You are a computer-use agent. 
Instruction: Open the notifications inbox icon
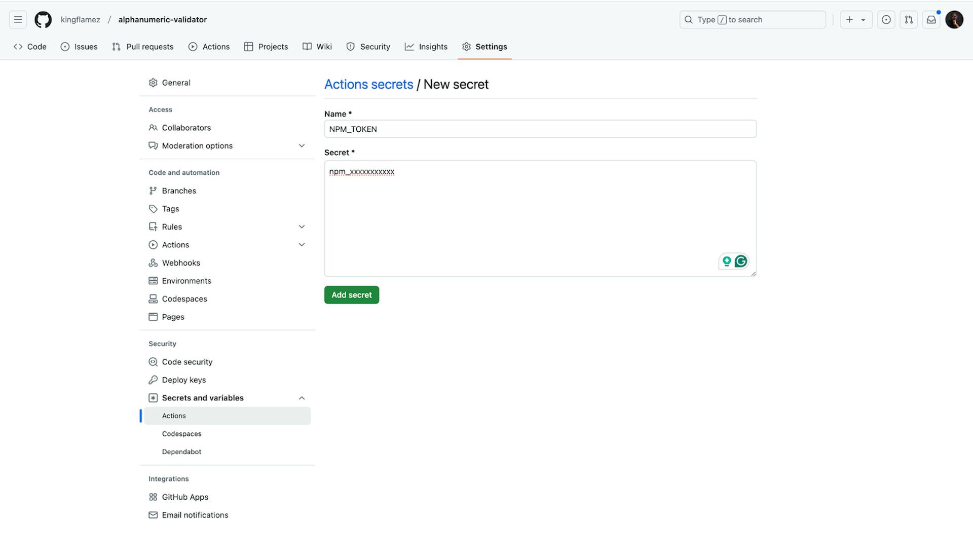click(931, 20)
